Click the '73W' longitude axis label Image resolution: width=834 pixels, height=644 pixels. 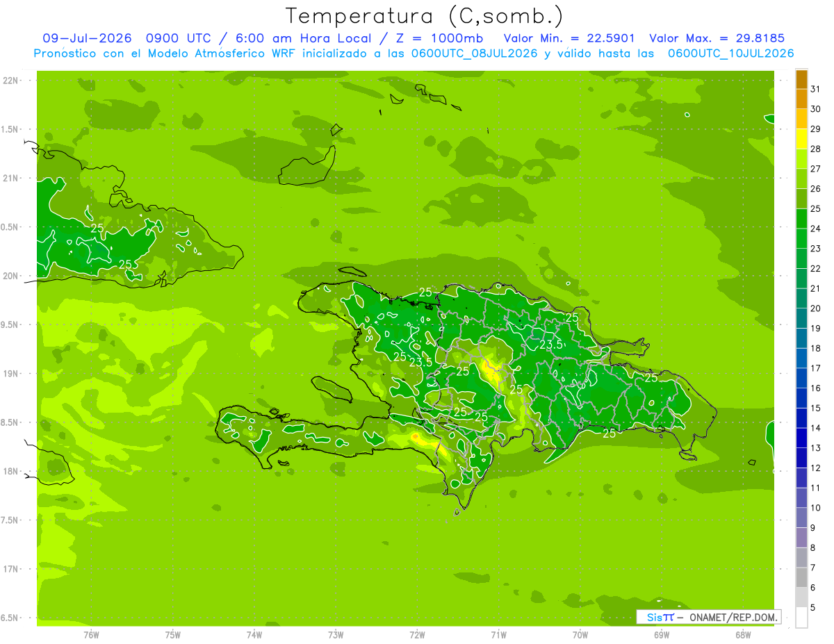[x=336, y=635]
